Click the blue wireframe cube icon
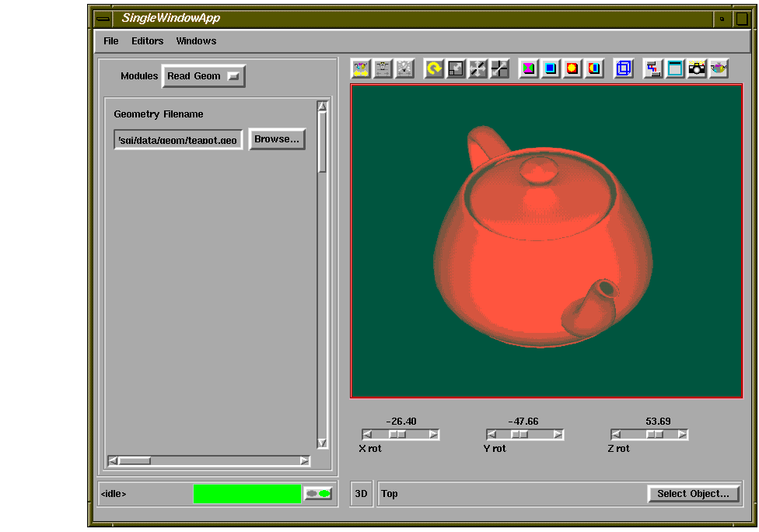759x532 pixels. click(x=624, y=69)
